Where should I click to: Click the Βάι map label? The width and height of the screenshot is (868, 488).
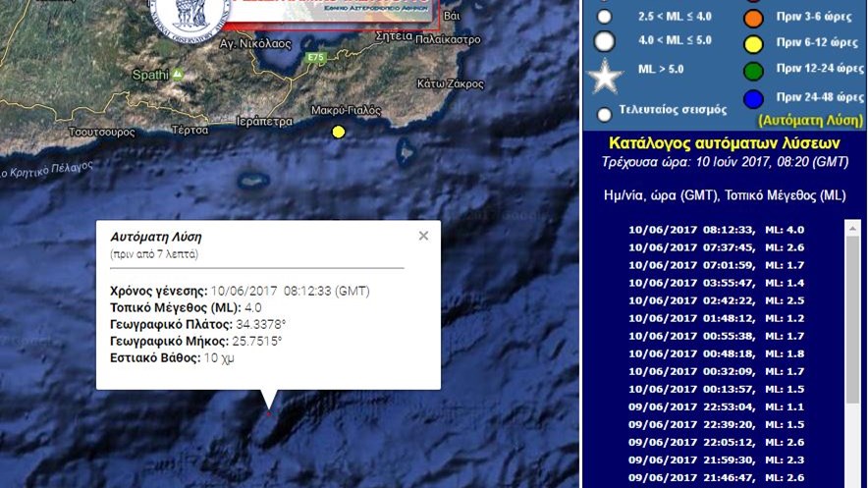tap(452, 16)
